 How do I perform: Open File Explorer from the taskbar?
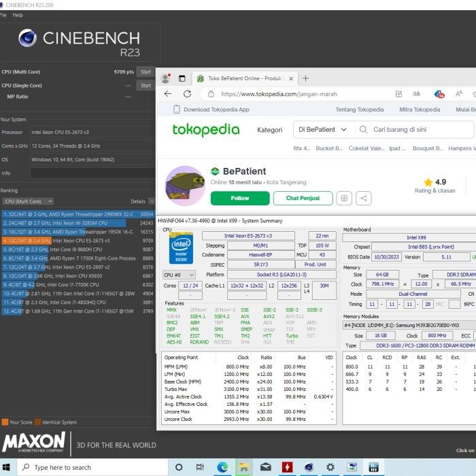(243, 467)
